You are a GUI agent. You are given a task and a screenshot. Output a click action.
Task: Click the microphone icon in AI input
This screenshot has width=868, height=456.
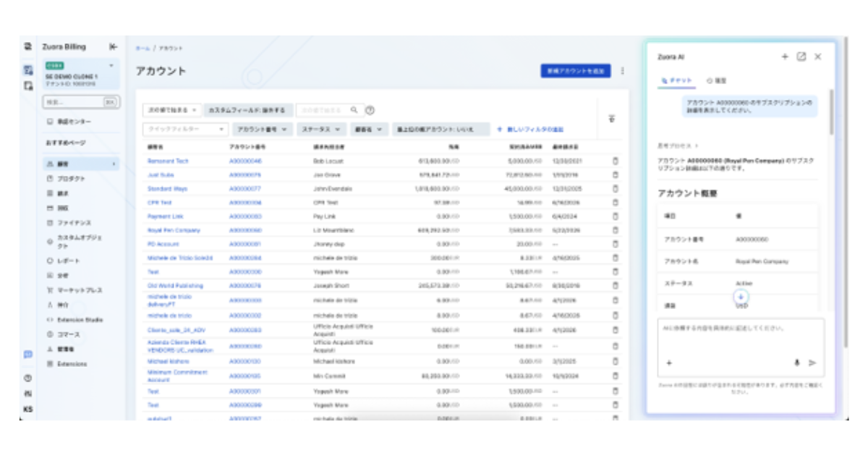(x=797, y=363)
